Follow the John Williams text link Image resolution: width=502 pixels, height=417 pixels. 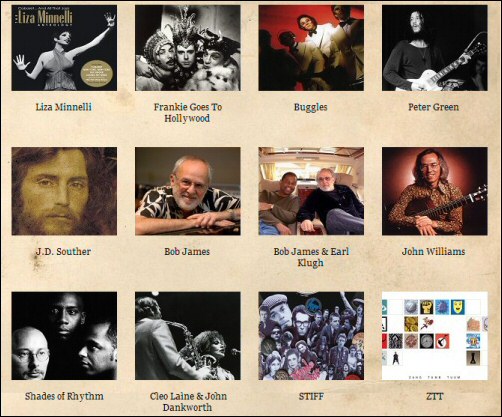(434, 251)
